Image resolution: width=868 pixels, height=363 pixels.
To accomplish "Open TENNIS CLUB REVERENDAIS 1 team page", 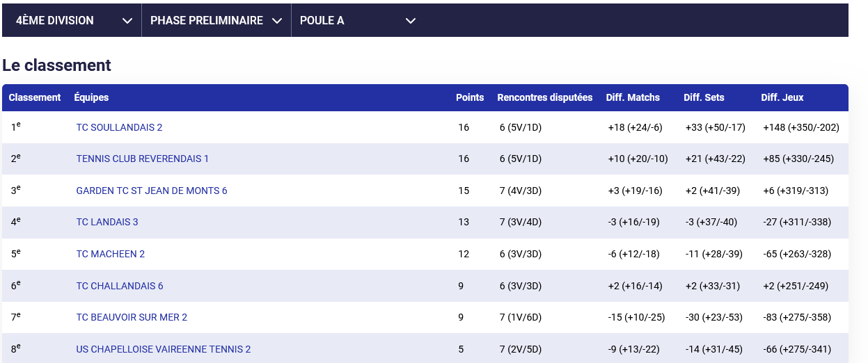I will [x=142, y=159].
